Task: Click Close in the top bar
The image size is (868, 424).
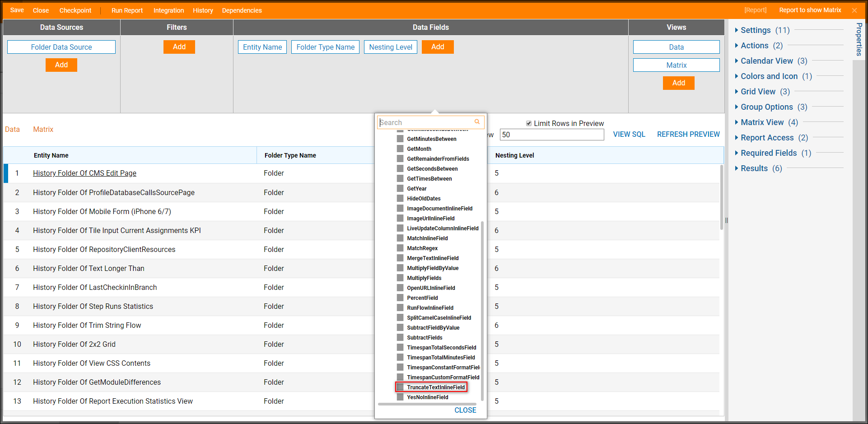Action: [x=41, y=10]
